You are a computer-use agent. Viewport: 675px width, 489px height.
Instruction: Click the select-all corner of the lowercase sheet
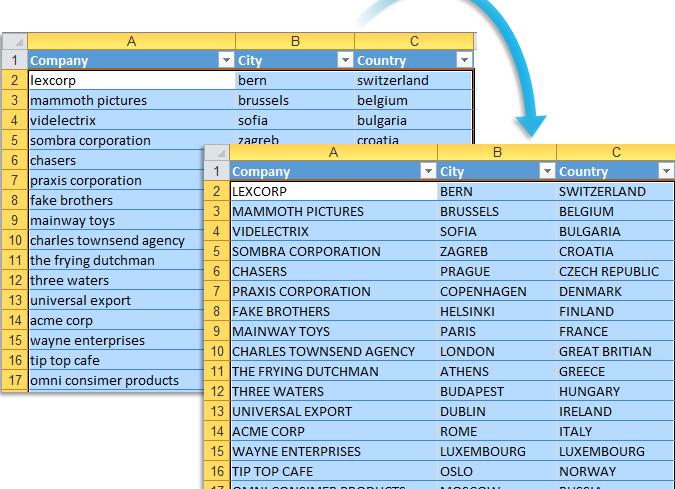pyautogui.click(x=14, y=41)
